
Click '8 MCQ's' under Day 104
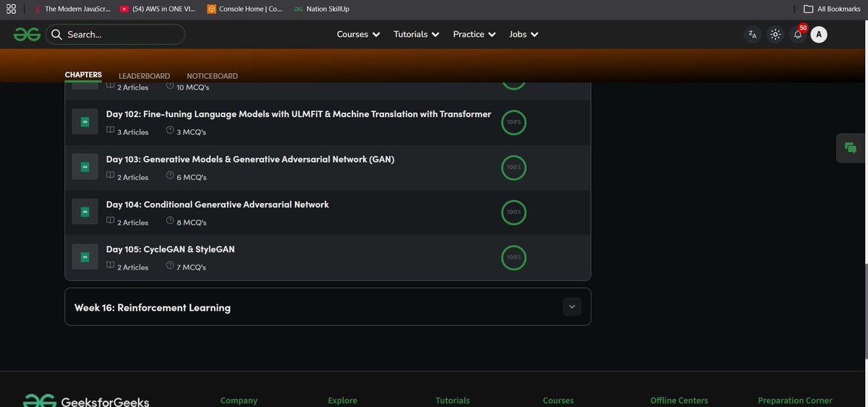[191, 223]
